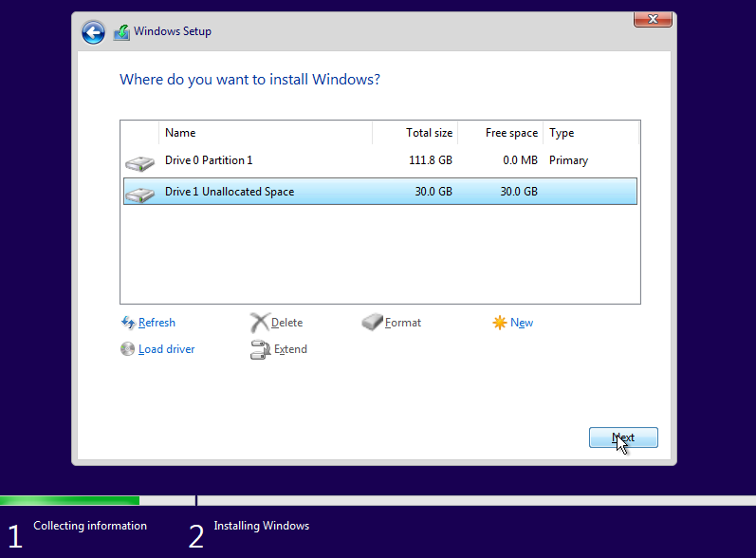Click the 'Where do you want to install Windows?' heading
The image size is (756, 558).
click(x=249, y=79)
